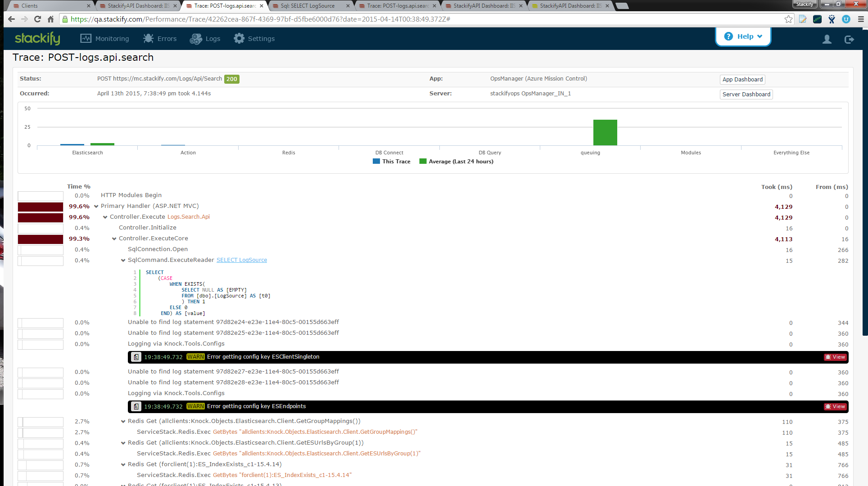Click the logout arrow icon
Screen dimensions: 868x486
(849, 39)
